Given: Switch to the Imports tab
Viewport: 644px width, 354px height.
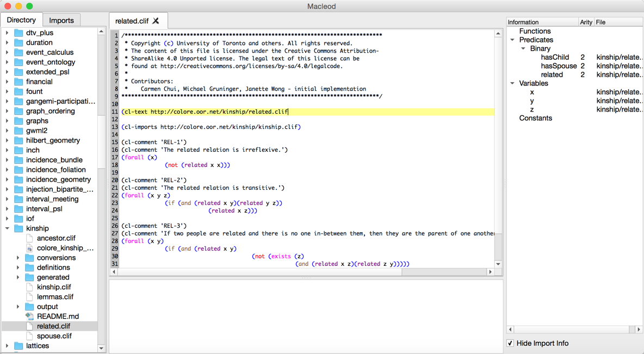Looking at the screenshot, I should click(61, 20).
